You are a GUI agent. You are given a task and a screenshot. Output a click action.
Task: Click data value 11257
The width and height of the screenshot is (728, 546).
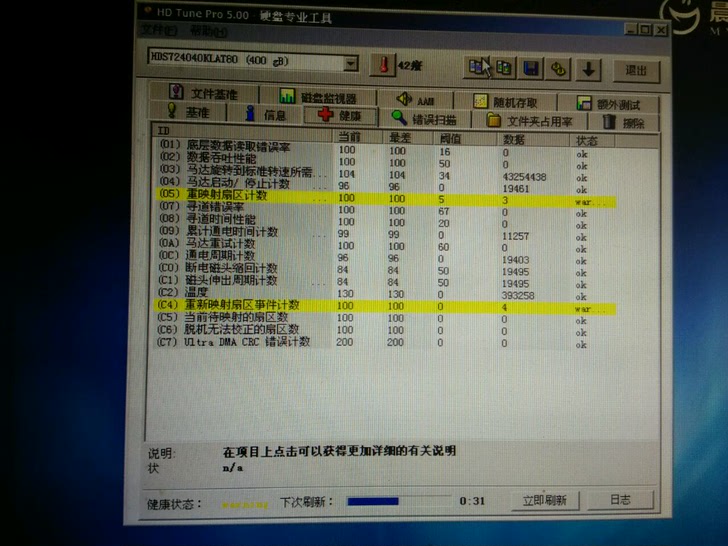coord(515,236)
